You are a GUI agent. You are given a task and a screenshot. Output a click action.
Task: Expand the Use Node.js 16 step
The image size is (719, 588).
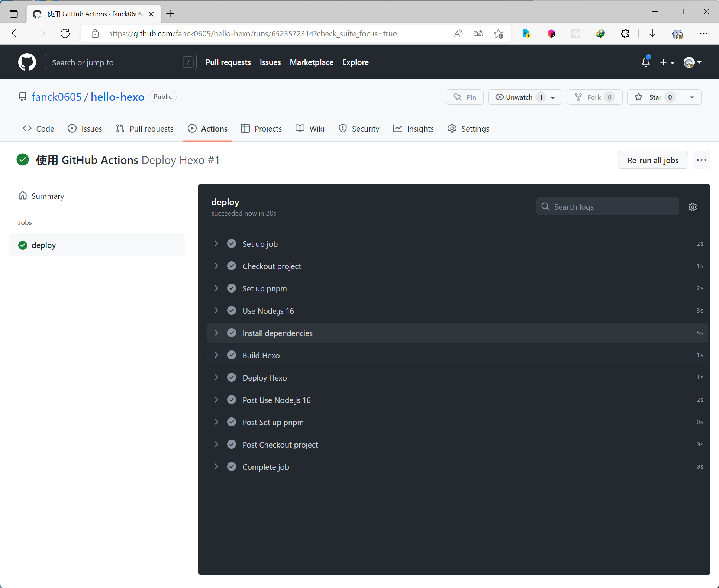(x=458, y=311)
